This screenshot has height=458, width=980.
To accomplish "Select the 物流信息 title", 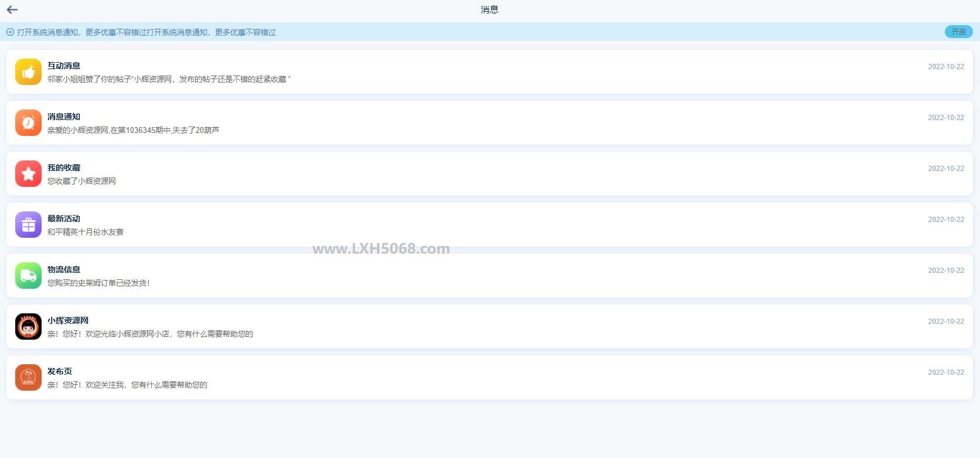I will pyautogui.click(x=64, y=269).
